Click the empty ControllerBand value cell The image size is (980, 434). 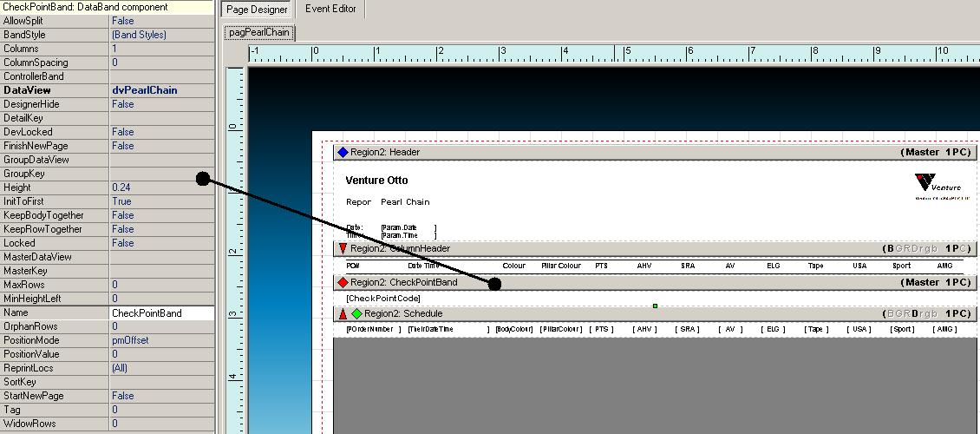pyautogui.click(x=162, y=76)
